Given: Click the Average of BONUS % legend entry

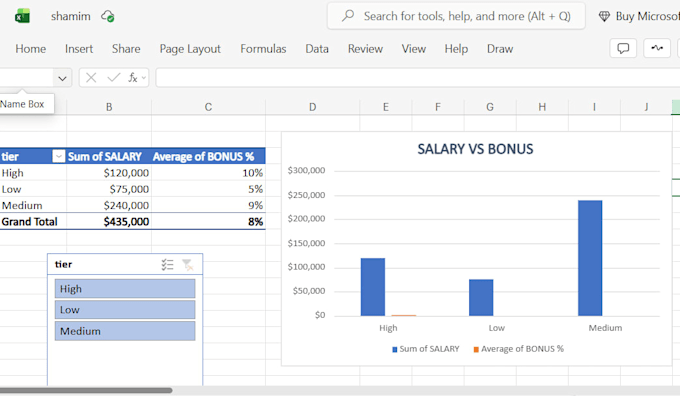Looking at the screenshot, I should click(x=519, y=349).
